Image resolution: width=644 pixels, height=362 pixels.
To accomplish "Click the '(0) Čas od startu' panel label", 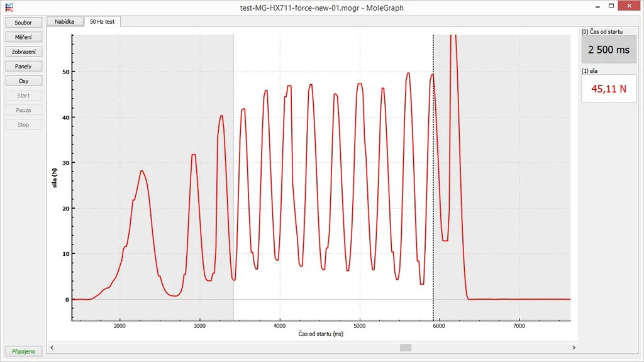I will coord(602,31).
